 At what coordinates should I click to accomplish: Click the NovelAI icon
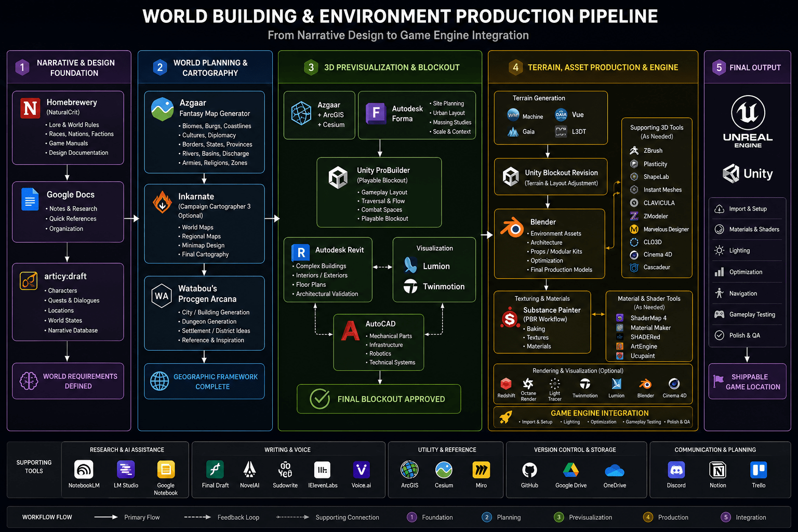click(x=249, y=470)
